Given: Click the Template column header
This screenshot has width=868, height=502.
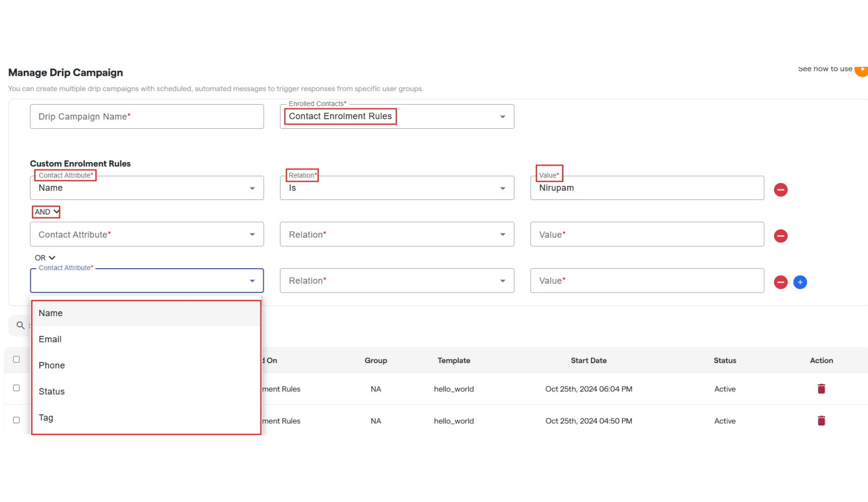Looking at the screenshot, I should pyautogui.click(x=454, y=360).
